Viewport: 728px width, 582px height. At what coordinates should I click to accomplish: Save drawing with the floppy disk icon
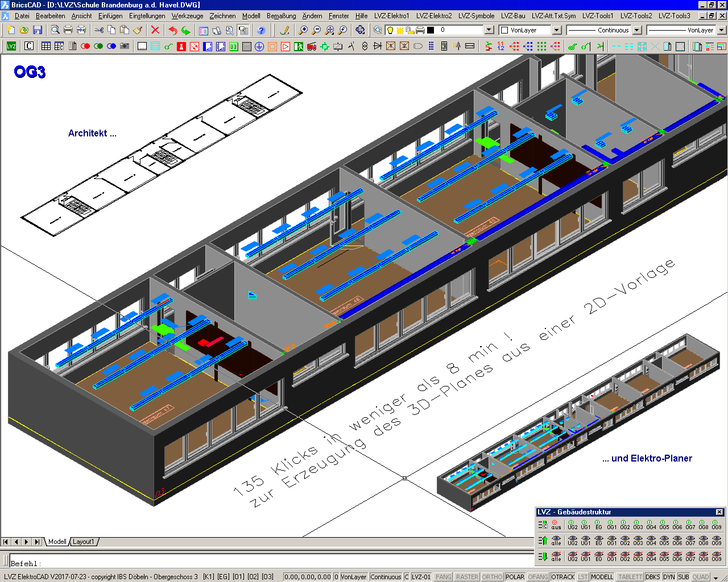pyautogui.click(x=38, y=30)
